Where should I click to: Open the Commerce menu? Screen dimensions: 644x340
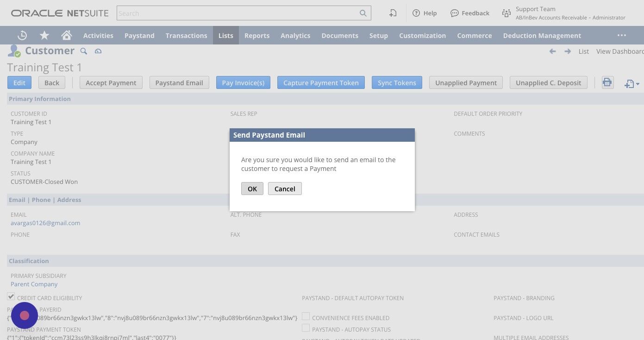(475, 35)
